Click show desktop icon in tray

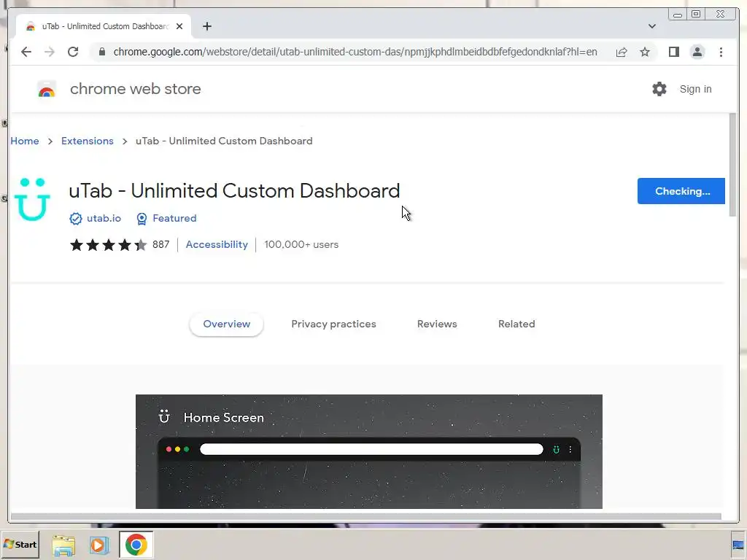point(738,545)
